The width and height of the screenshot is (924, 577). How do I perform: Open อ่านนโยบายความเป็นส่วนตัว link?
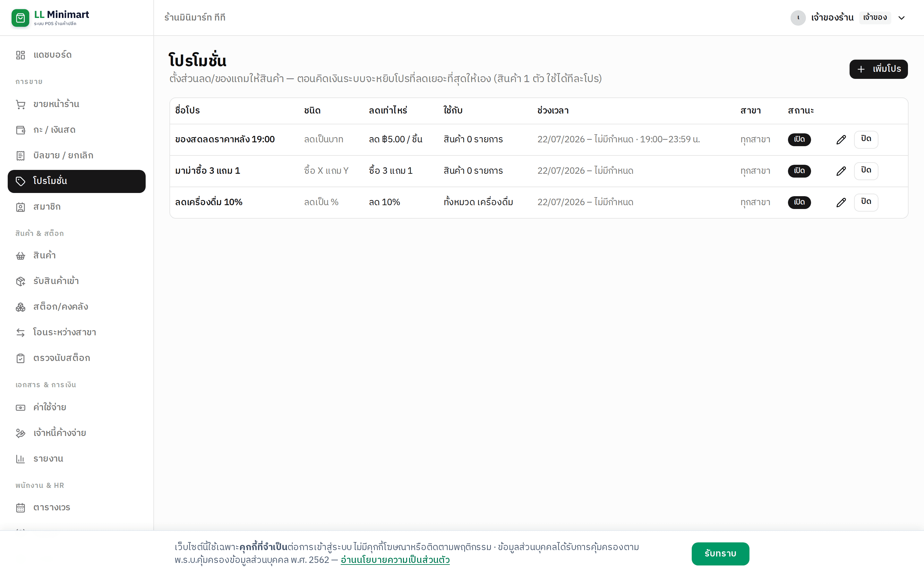click(395, 560)
